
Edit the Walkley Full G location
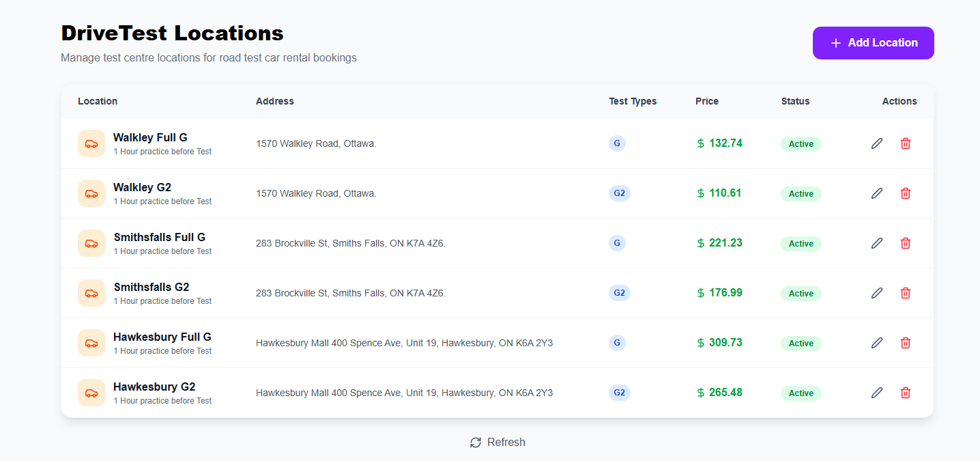pos(877,143)
